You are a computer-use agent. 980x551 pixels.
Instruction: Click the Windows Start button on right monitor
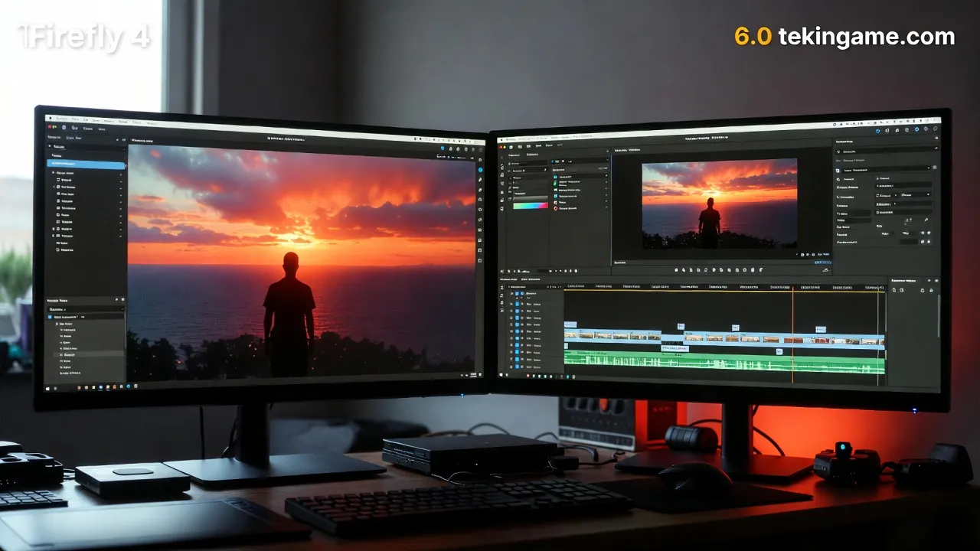tap(501, 377)
